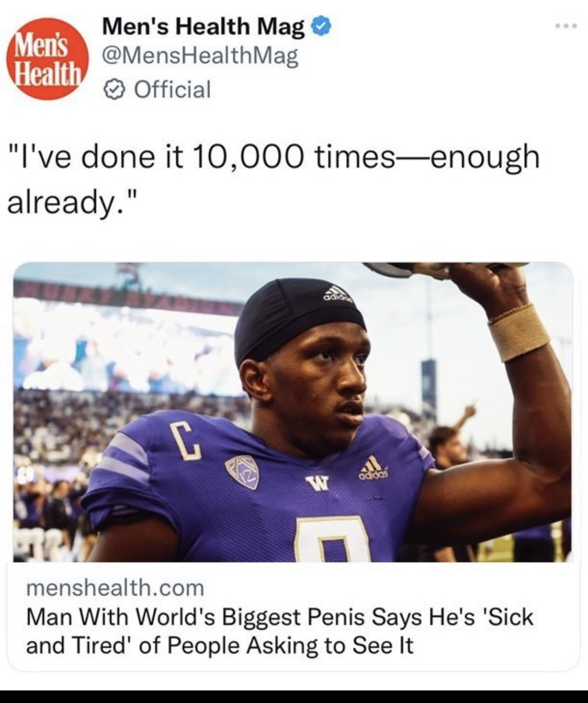Click the link card footer area

[292, 617]
